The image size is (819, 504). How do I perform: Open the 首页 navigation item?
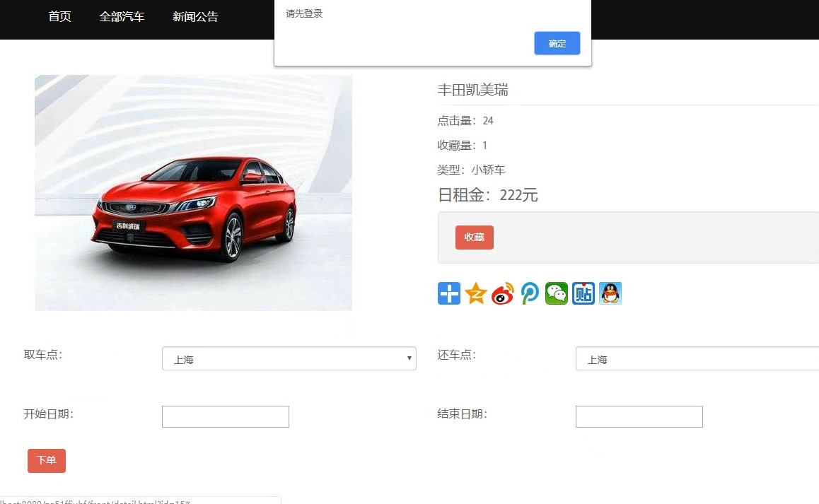click(x=59, y=17)
